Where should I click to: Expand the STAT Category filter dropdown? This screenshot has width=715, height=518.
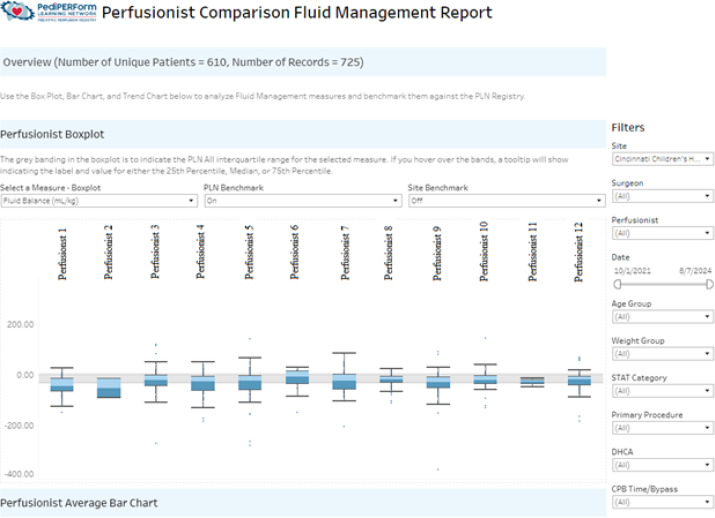663,391
